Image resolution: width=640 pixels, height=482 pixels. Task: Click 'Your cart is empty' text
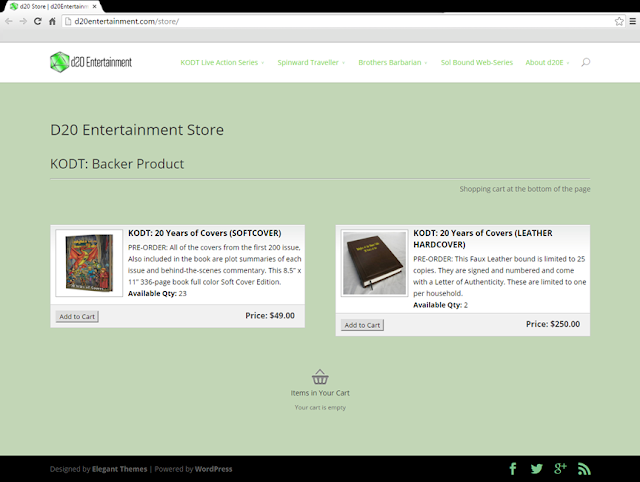click(x=320, y=407)
